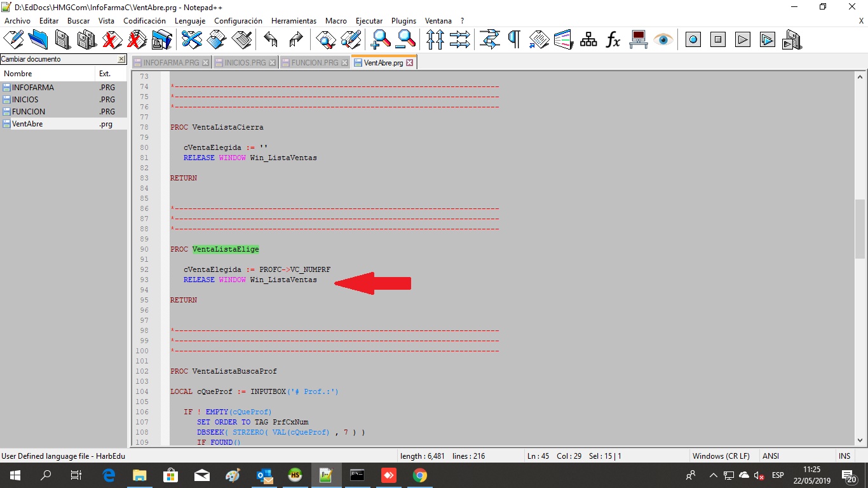Show hidden system tray icons chevron
Screen dimensions: 868x488
(x=713, y=475)
